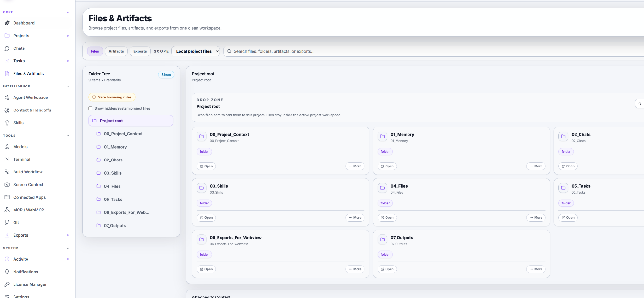644x298 pixels.
Task: Click the Agent Workspace icon
Action: (7, 98)
